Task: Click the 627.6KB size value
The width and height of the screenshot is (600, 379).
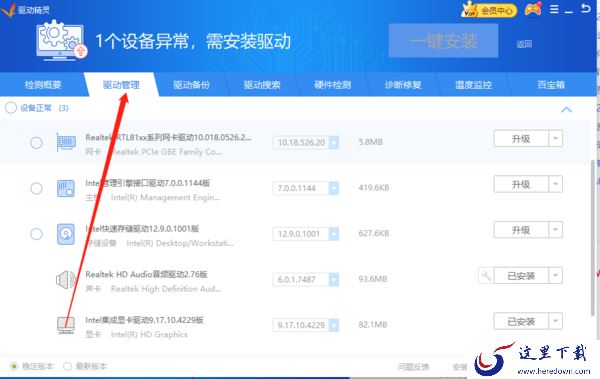Action: coord(374,233)
